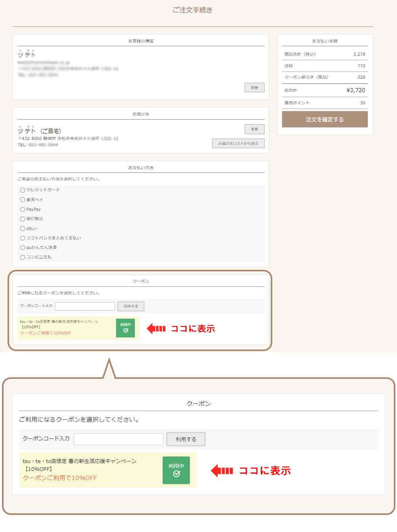Click 変更 button in お届け先 section

(x=254, y=129)
